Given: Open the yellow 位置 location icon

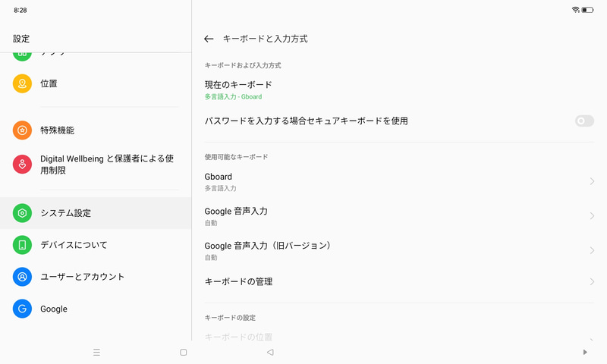Looking at the screenshot, I should (x=22, y=83).
